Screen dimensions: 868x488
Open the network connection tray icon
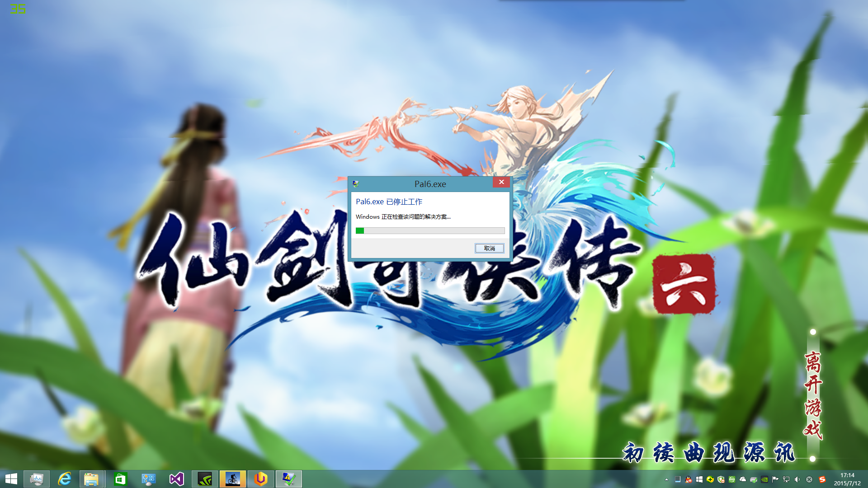click(x=786, y=479)
